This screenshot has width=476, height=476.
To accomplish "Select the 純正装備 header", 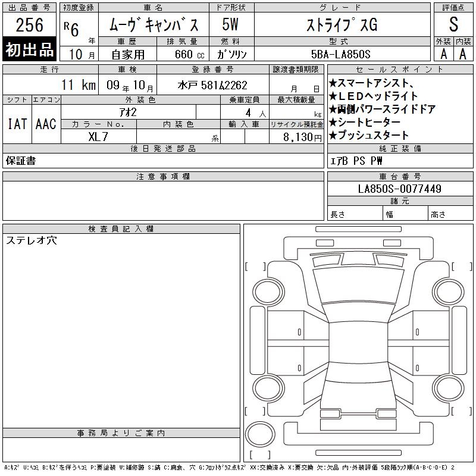I will (400, 148).
